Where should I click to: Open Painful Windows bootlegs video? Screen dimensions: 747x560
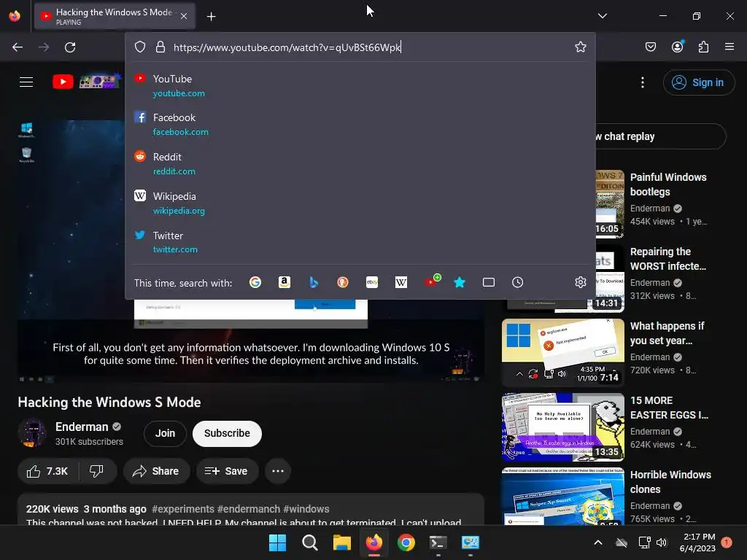[668, 184]
